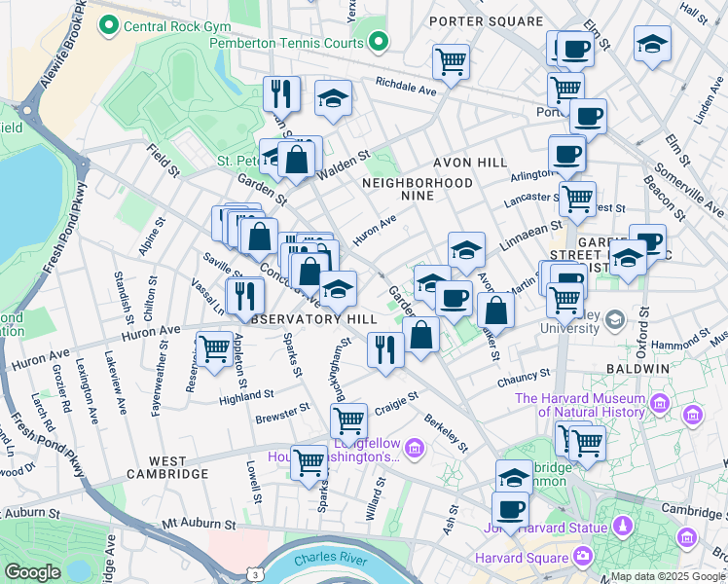This screenshot has height=584, width=728.
Task: Click the Hammond St street label
Action: [x=680, y=340]
